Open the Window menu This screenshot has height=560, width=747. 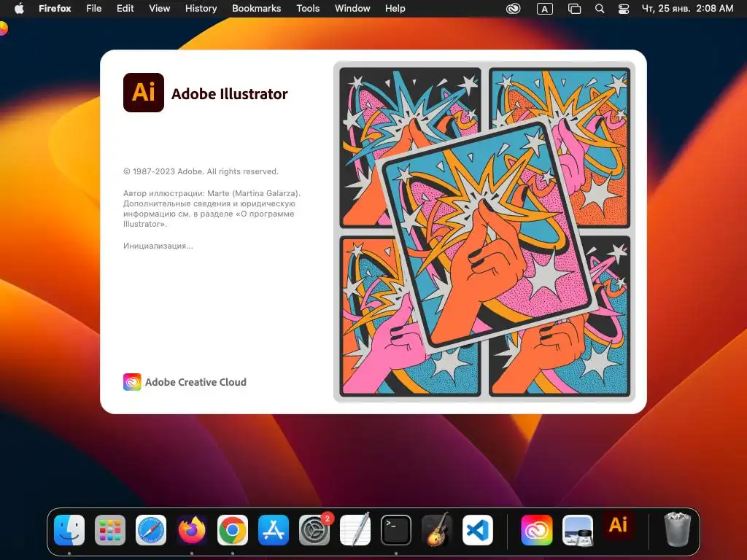coord(352,9)
